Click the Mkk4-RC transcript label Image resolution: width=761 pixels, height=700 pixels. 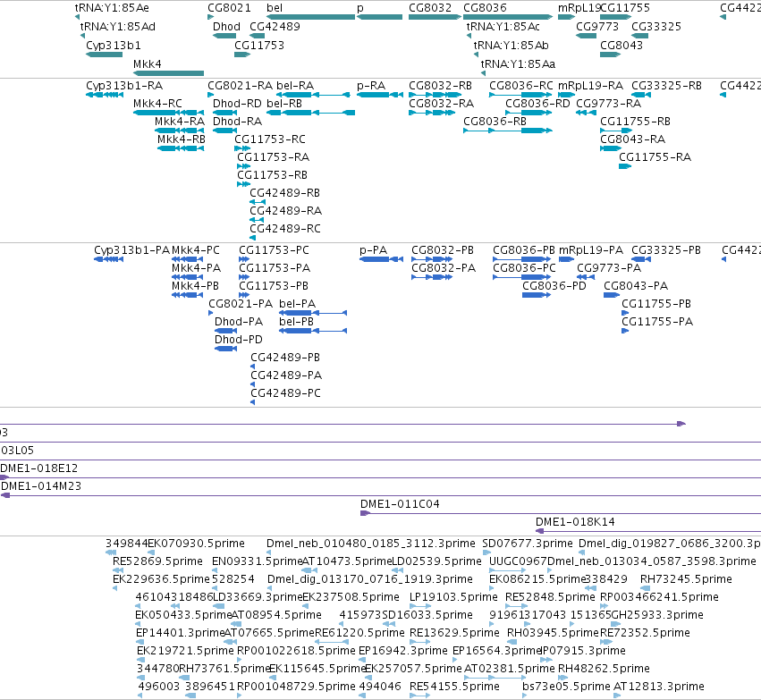click(x=157, y=104)
